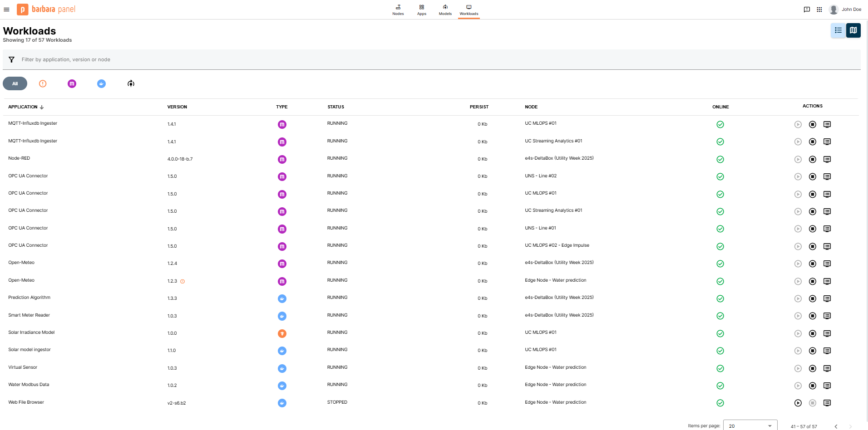Filter workloads by blue docker type

pyautogui.click(x=101, y=83)
